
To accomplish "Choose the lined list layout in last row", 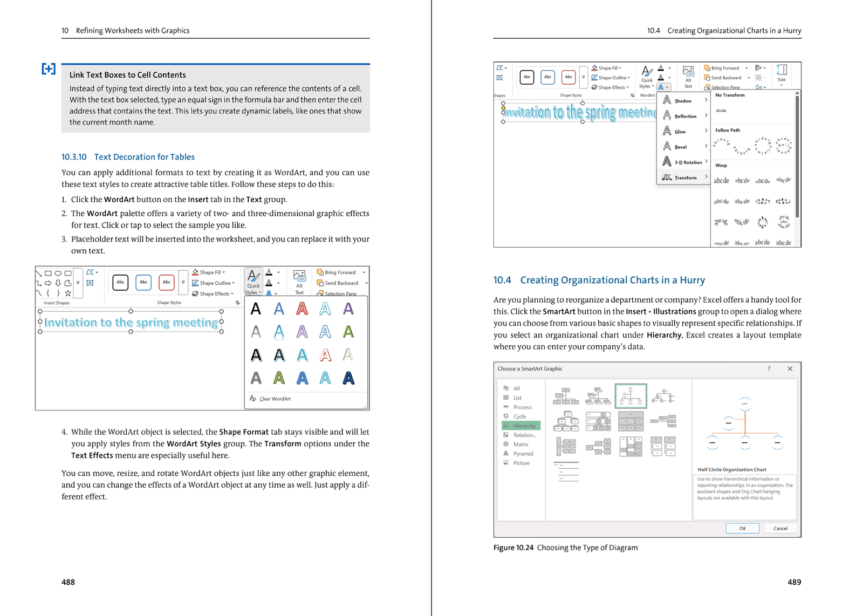I will point(566,471).
